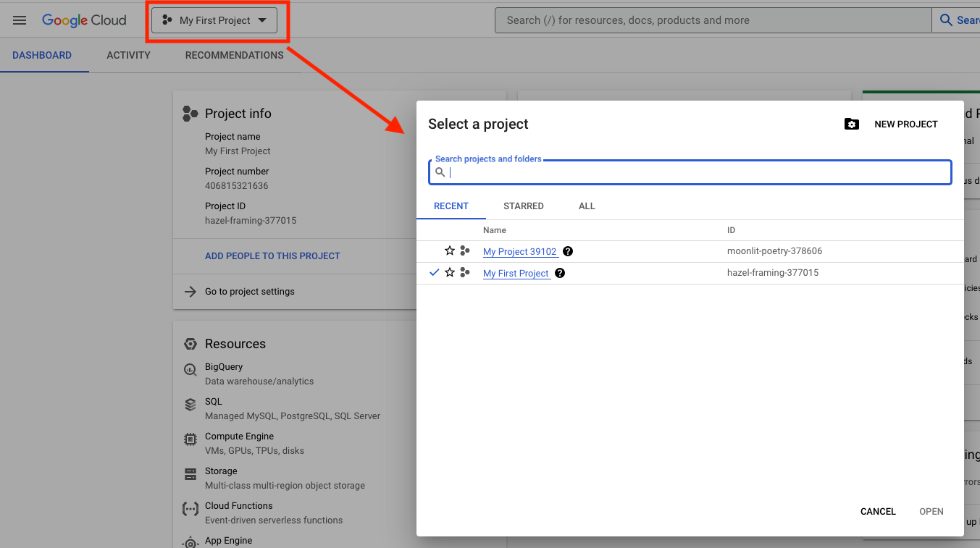Click the Name column header
This screenshot has width=980, height=548.
pyautogui.click(x=495, y=230)
